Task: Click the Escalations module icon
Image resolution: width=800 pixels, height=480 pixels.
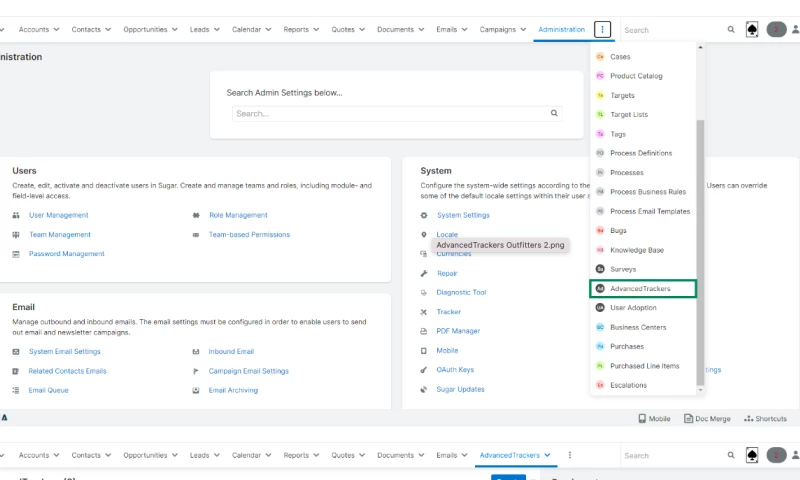Action: coord(600,385)
